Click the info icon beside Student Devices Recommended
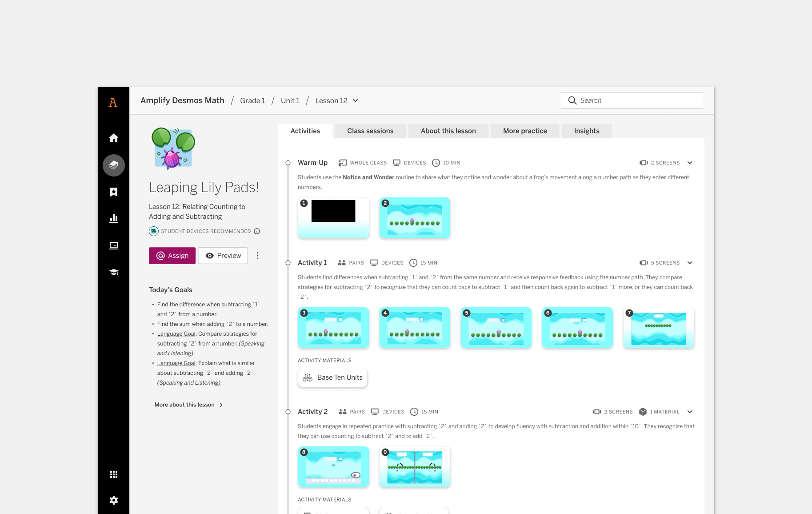The width and height of the screenshot is (812, 514). pyautogui.click(x=257, y=231)
